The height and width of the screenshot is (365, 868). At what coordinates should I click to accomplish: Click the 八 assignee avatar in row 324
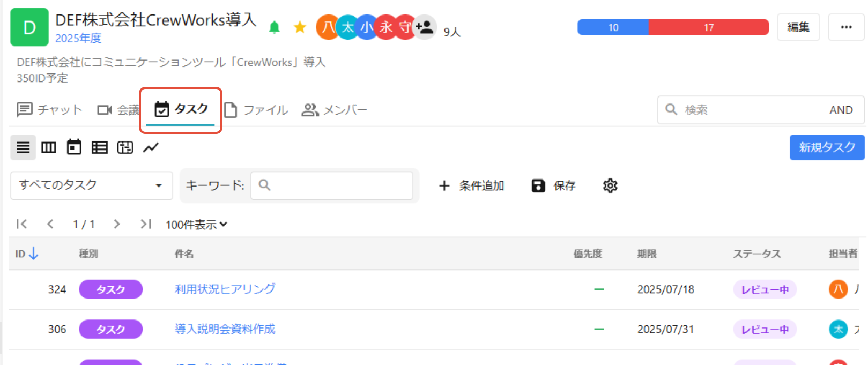click(839, 289)
